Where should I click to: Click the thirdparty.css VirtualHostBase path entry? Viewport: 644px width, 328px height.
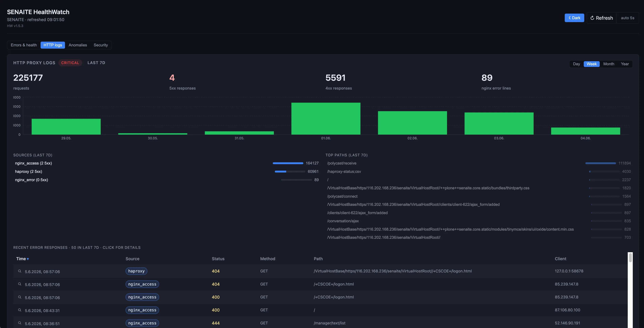pos(428,188)
